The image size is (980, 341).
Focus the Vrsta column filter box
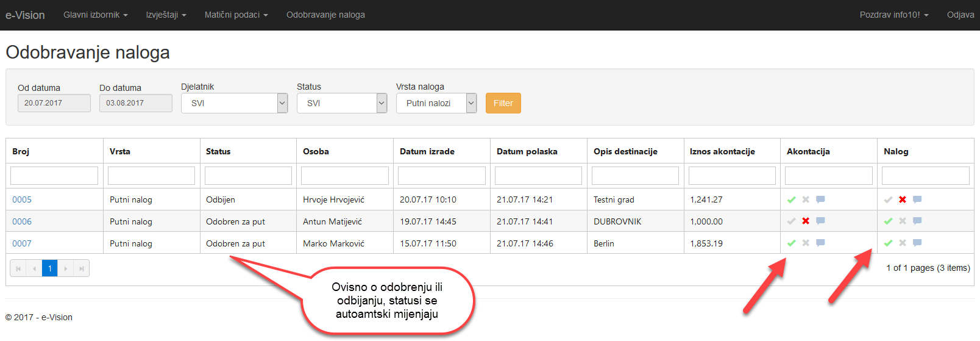[x=151, y=176]
